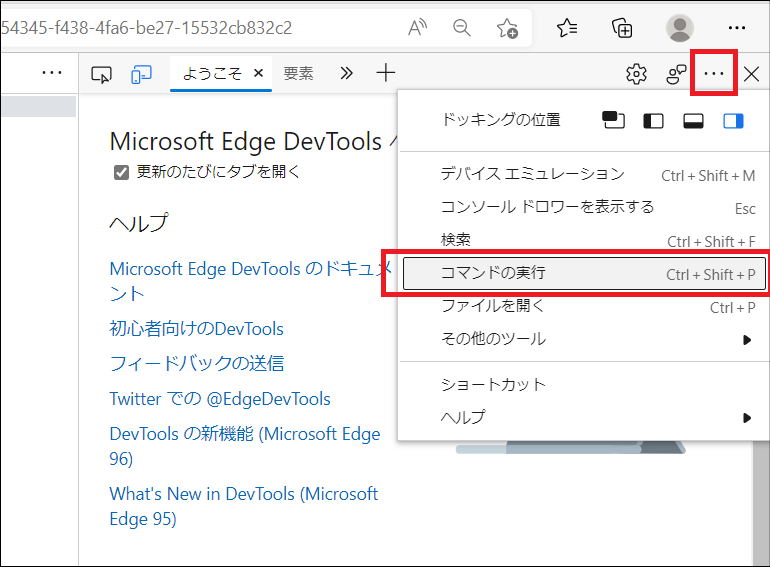Open the Collections icon

click(622, 27)
